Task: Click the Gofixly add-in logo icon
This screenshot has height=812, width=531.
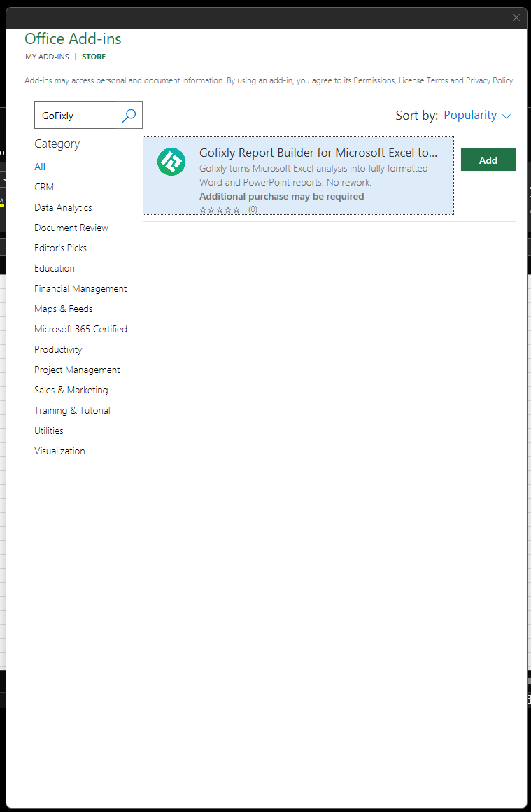Action: click(x=171, y=162)
